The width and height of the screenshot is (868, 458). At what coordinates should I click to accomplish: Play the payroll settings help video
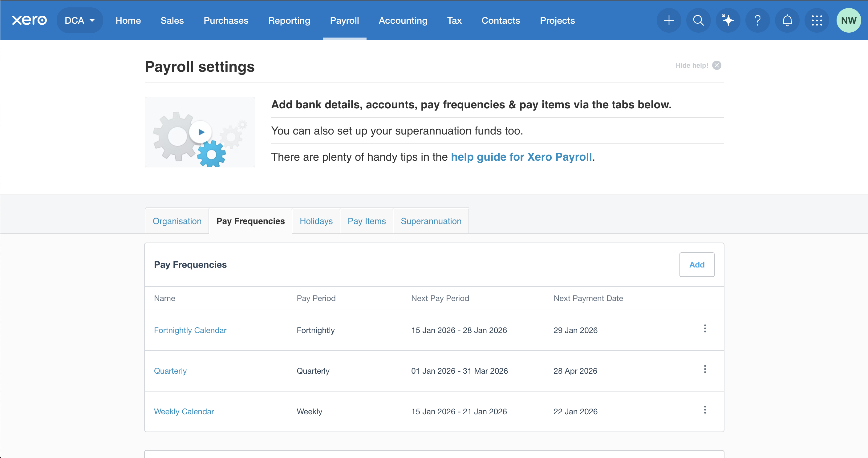201,132
